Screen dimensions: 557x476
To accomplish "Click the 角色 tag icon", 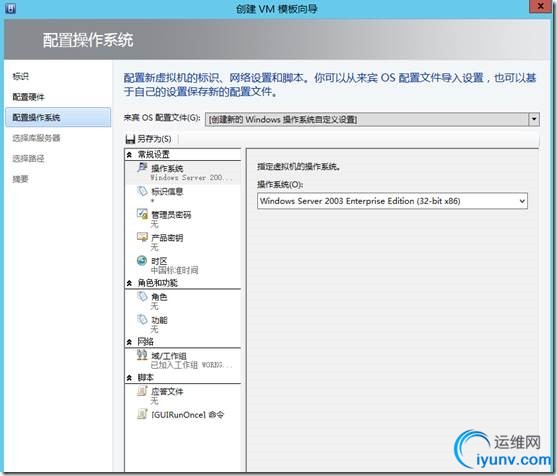I will [x=142, y=296].
